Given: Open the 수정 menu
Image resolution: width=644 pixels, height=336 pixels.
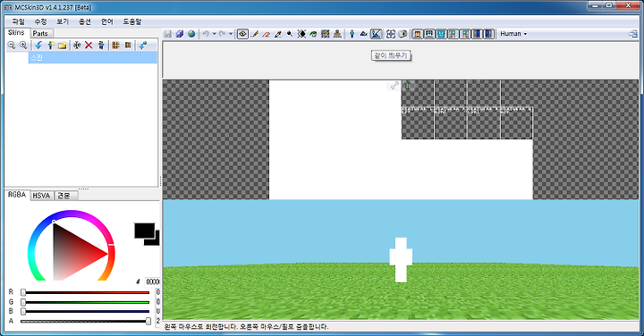Looking at the screenshot, I should pyautogui.click(x=40, y=21).
